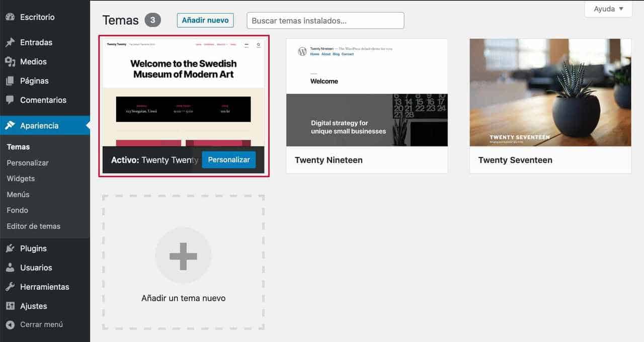Click the Medios camera icon
The image size is (644, 342).
(x=11, y=61)
